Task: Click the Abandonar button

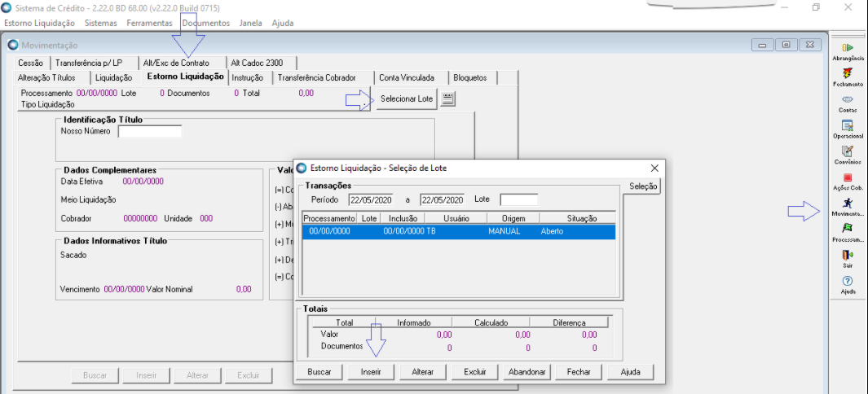Action: [x=527, y=372]
